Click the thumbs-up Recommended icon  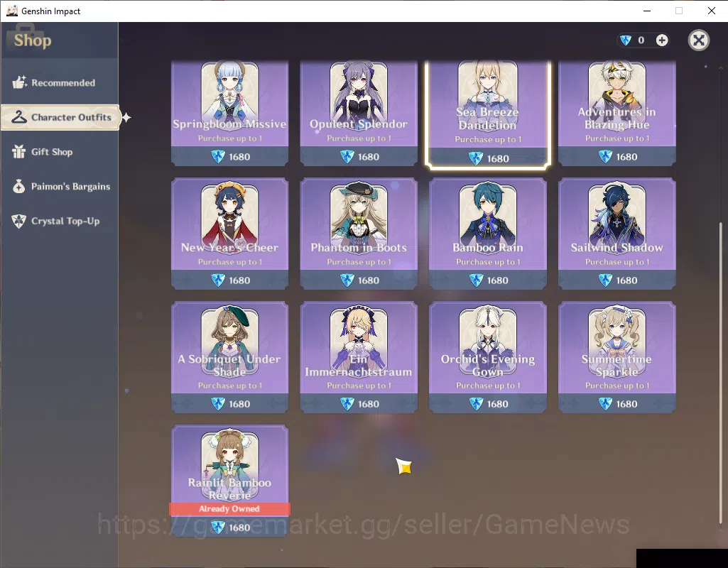click(19, 82)
